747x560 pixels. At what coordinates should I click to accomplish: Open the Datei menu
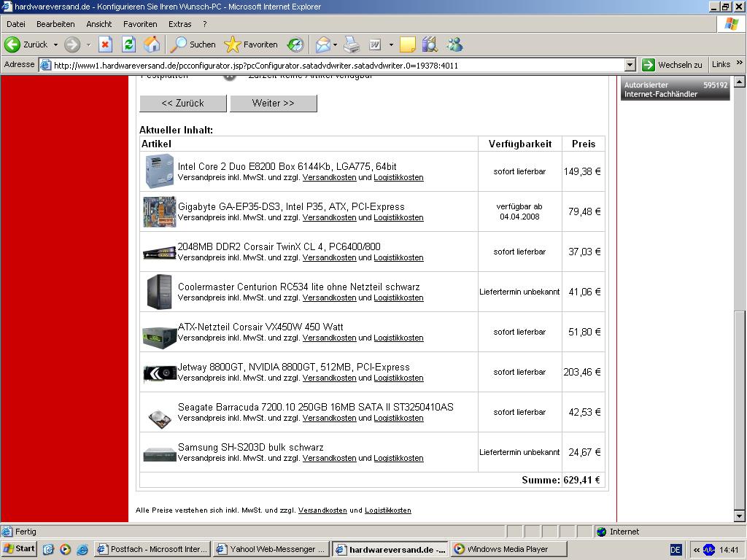16,24
